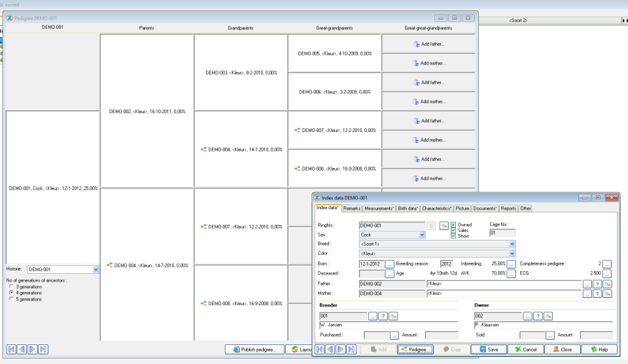Image resolution: width=628 pixels, height=364 pixels.
Task: Go to previous record in Index data dialog
Action: [x=330, y=349]
